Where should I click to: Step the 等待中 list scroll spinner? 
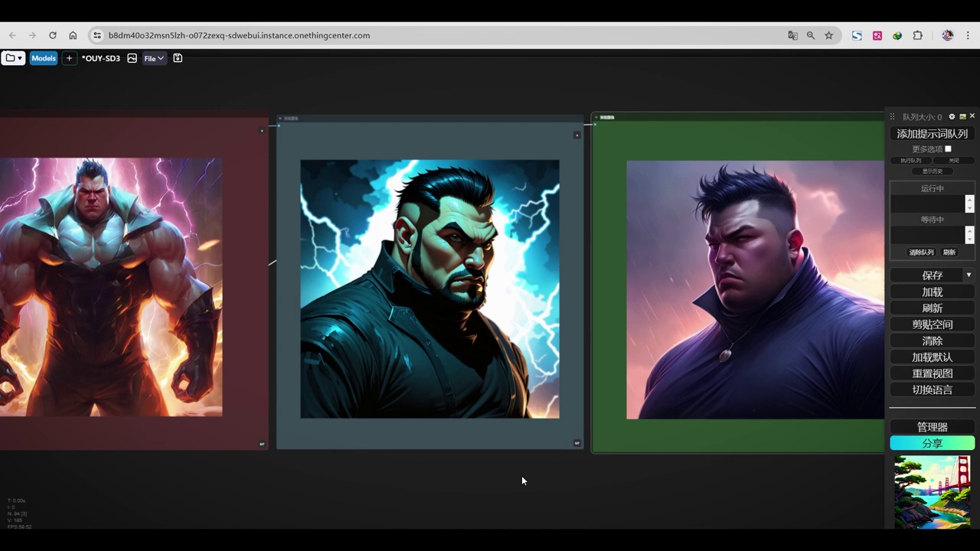coord(969,235)
